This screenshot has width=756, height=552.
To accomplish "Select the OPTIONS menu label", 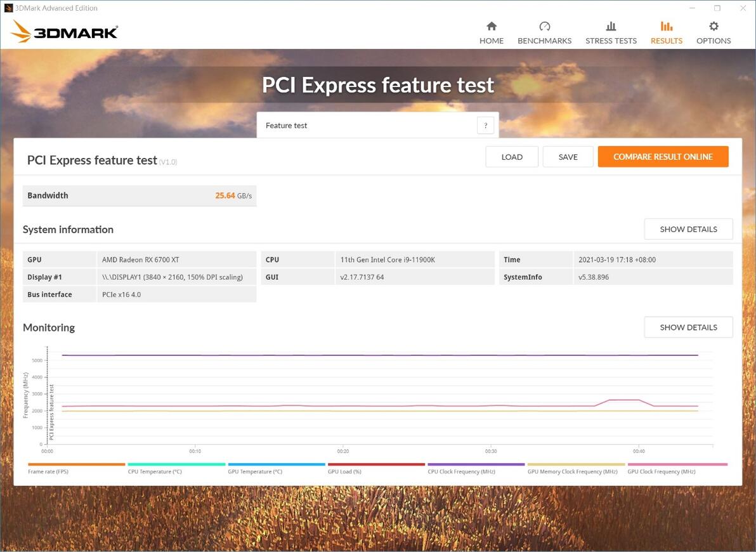I will point(714,41).
